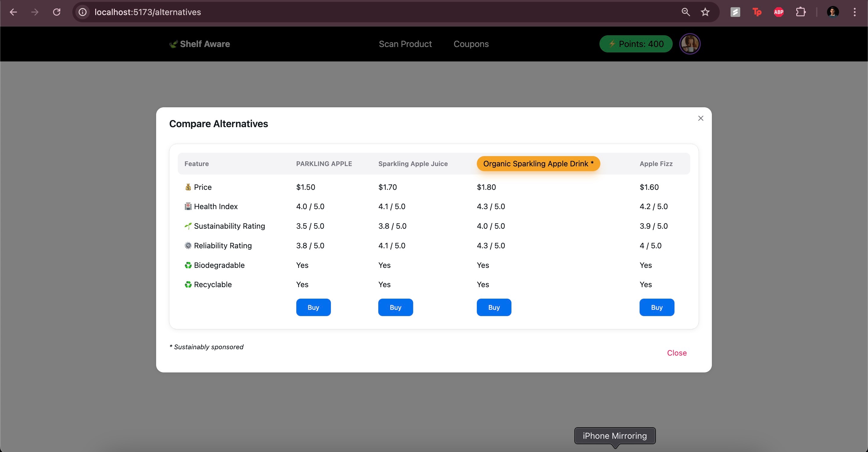The image size is (868, 452).
Task: Click the browser back arrow
Action: 14,12
